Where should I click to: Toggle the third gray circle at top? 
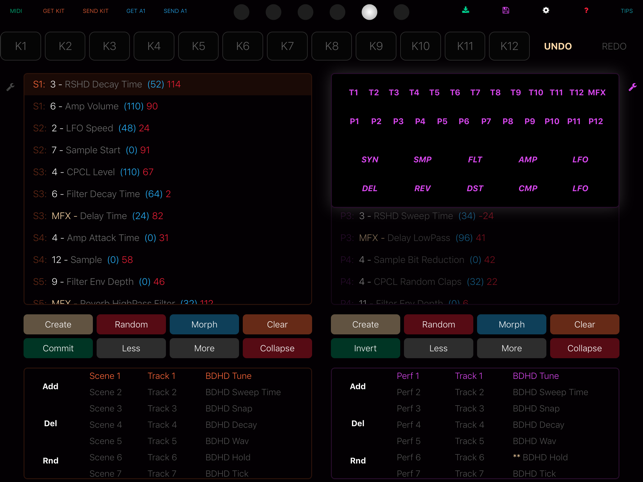[306, 12]
